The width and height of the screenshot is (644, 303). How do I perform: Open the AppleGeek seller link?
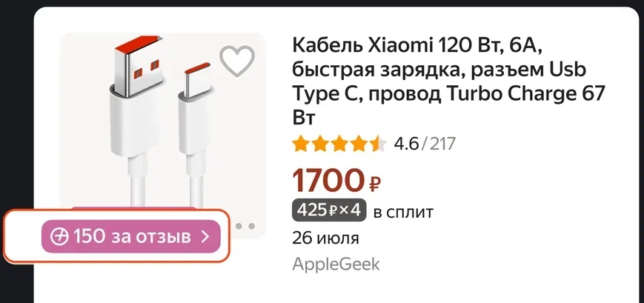(x=336, y=264)
